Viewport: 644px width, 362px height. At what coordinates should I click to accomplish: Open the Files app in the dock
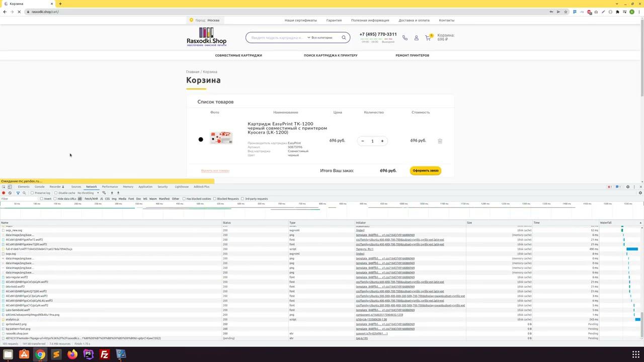8,354
